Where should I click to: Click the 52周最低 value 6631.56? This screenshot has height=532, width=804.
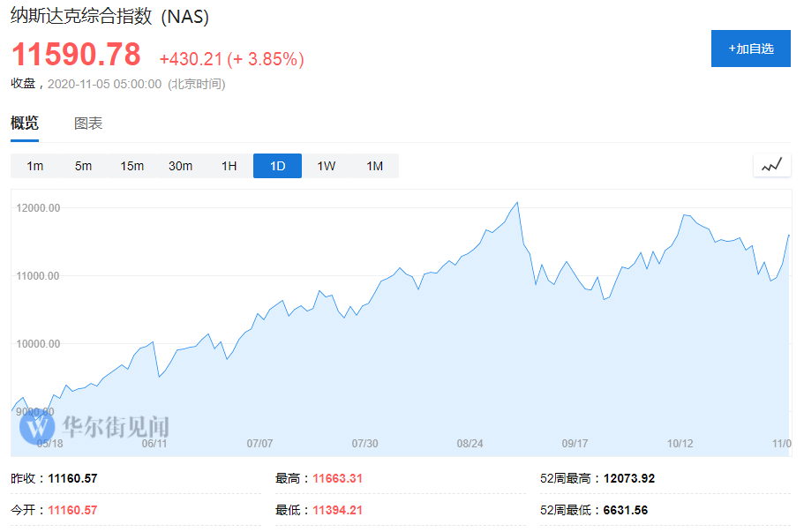(626, 511)
